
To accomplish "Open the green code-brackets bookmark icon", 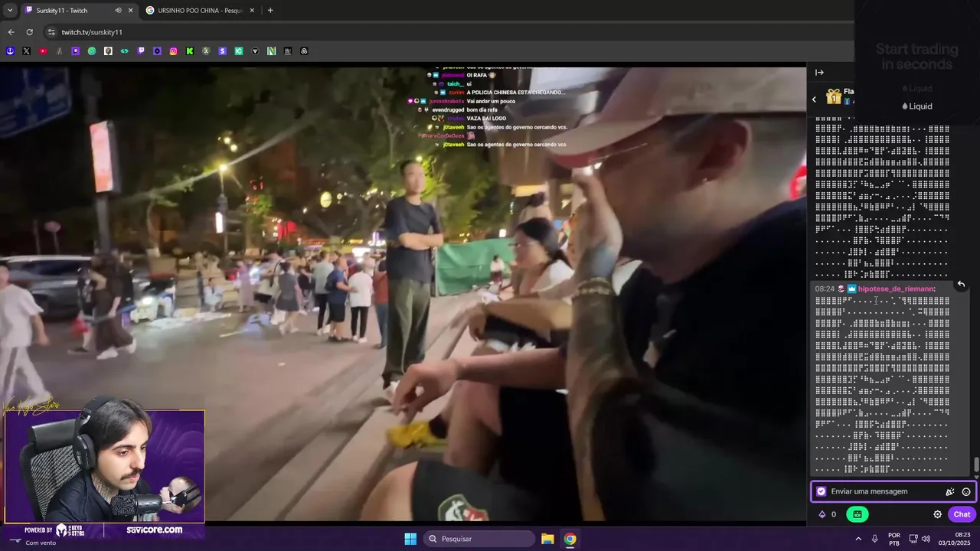I will coord(125,51).
